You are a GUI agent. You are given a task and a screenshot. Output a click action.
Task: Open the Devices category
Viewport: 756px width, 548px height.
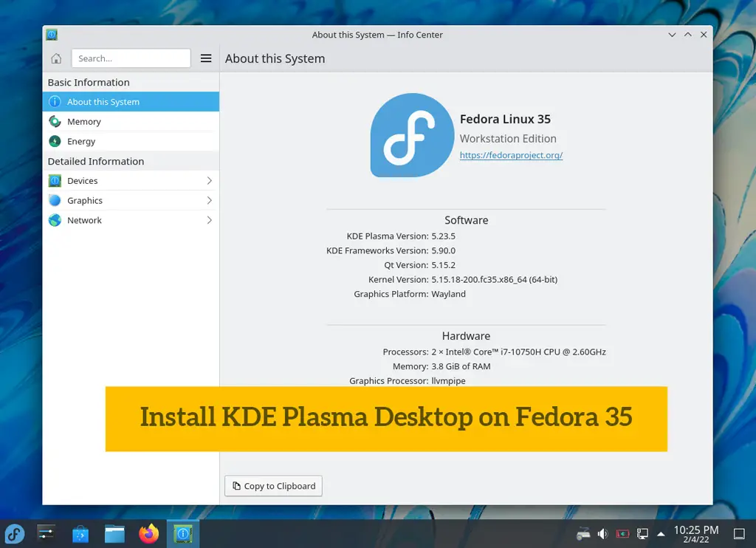[131, 181]
